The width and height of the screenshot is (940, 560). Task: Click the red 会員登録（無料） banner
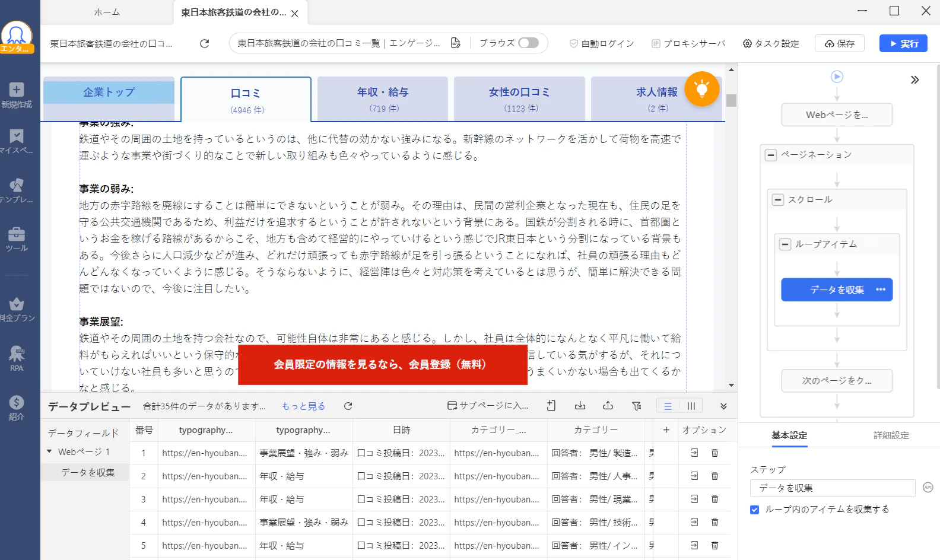coord(383,364)
